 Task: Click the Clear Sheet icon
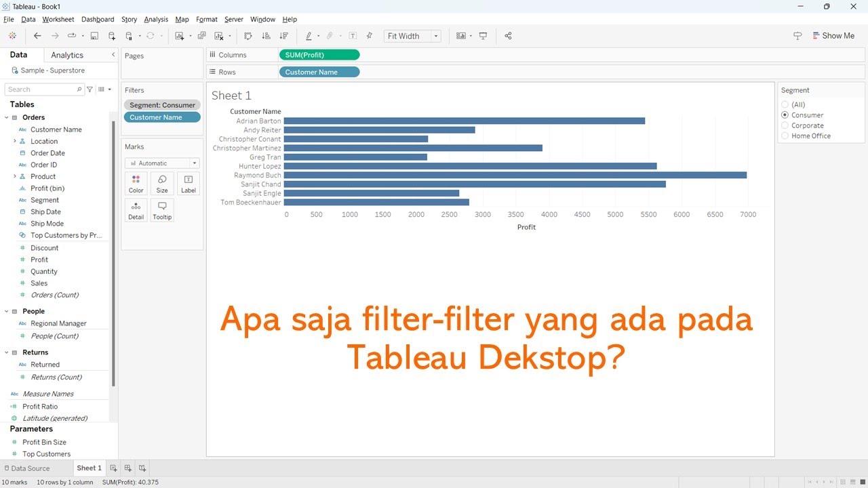[x=219, y=36]
